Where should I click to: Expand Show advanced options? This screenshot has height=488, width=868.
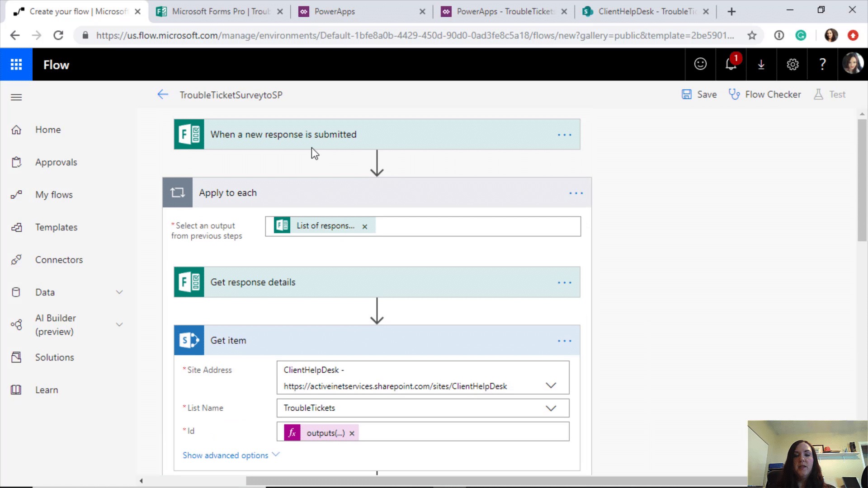231,455
